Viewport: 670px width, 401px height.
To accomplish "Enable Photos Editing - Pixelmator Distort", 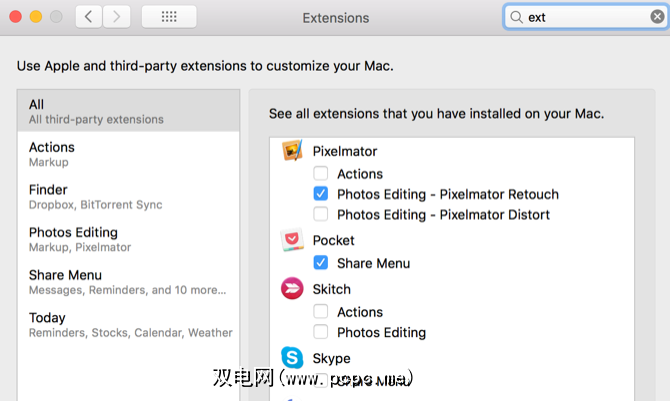I will click(321, 214).
